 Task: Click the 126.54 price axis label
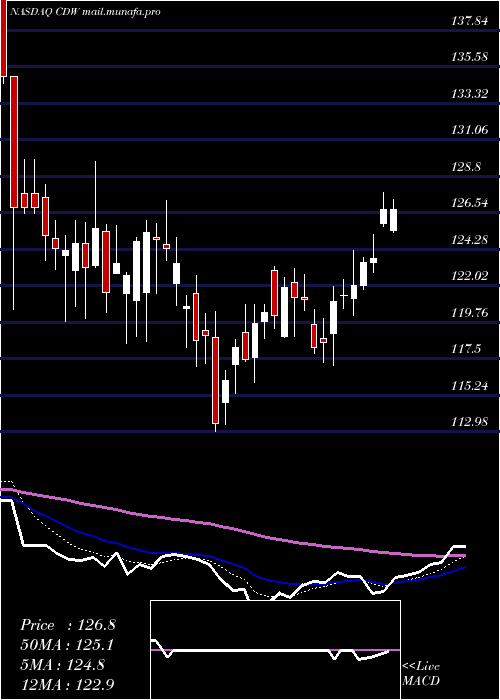click(x=469, y=204)
